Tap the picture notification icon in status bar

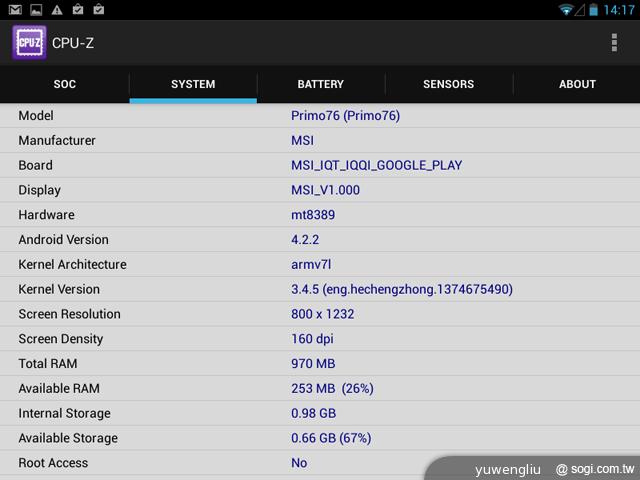(x=35, y=10)
